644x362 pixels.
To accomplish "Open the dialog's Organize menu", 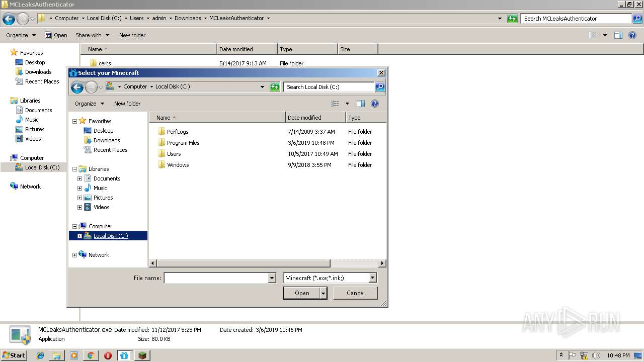I will pyautogui.click(x=89, y=104).
